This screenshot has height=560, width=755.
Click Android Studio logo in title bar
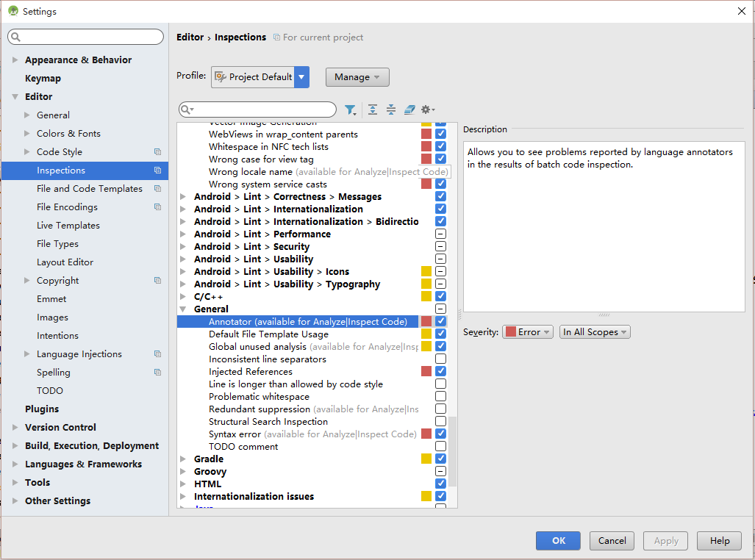click(x=13, y=10)
